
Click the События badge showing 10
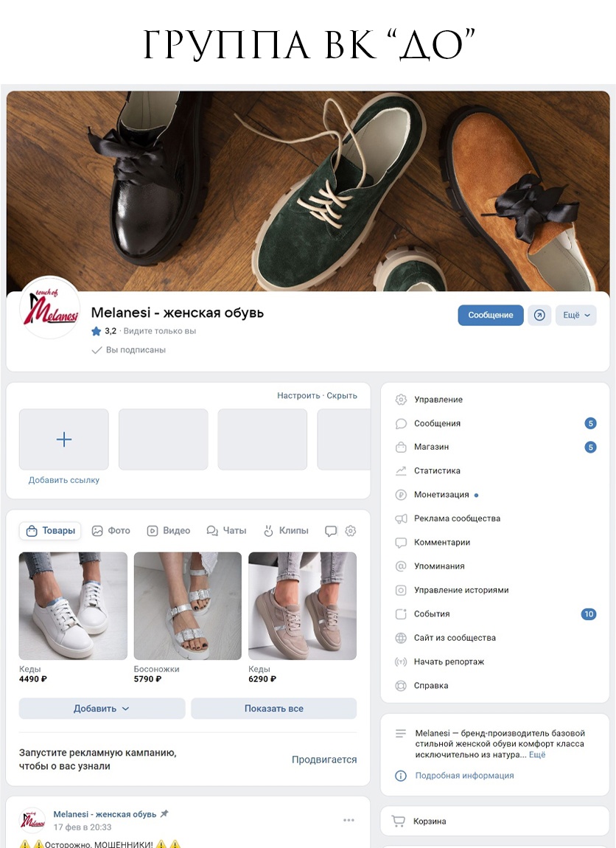(589, 614)
